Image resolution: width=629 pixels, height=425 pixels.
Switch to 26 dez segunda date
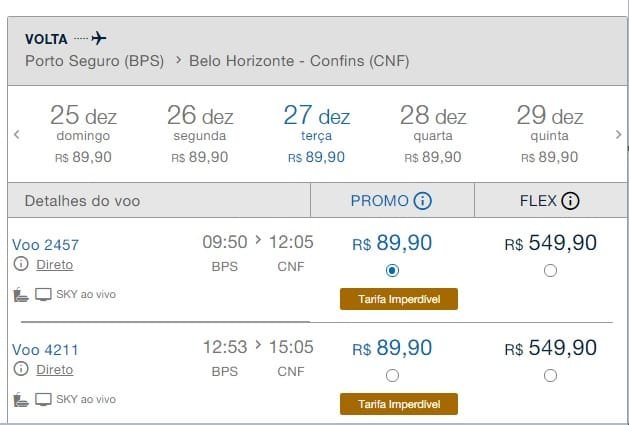tap(200, 134)
